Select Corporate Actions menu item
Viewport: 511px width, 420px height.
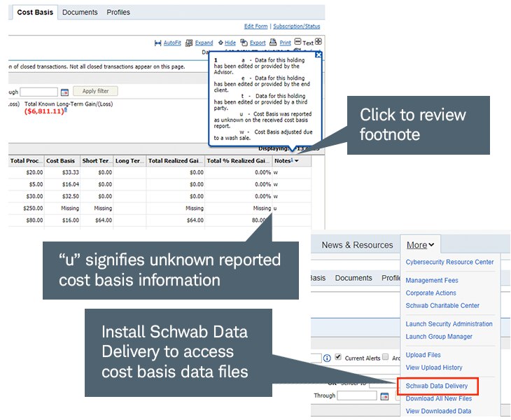click(x=430, y=293)
